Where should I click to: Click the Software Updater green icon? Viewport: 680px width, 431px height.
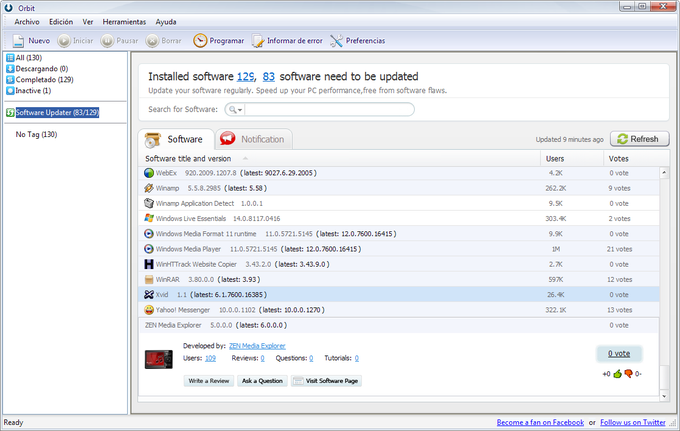(x=10, y=113)
